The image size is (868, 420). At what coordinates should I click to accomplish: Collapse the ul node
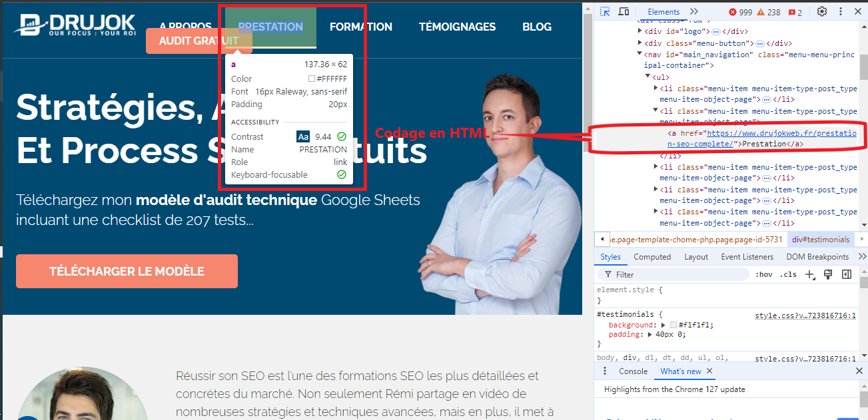[x=648, y=77]
